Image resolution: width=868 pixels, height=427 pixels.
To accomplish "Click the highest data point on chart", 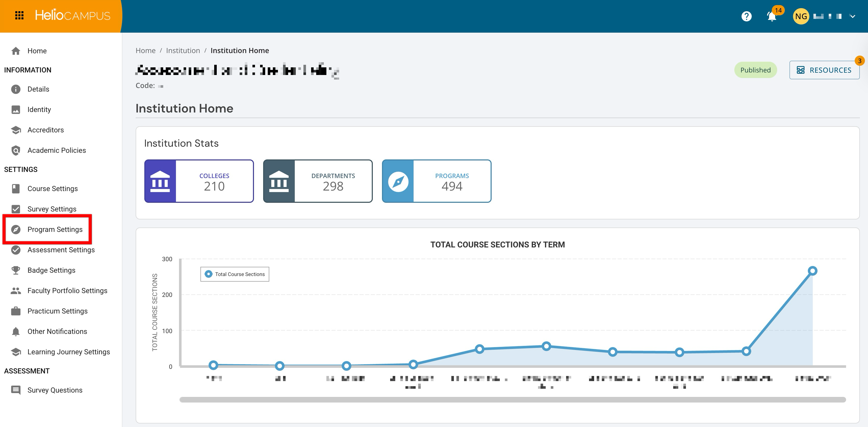I will click(812, 271).
